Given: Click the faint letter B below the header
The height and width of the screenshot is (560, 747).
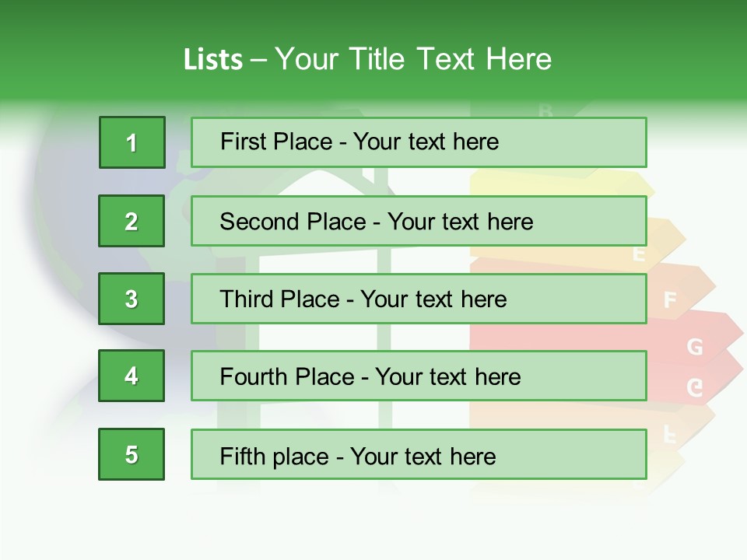Looking at the screenshot, I should point(545,110).
